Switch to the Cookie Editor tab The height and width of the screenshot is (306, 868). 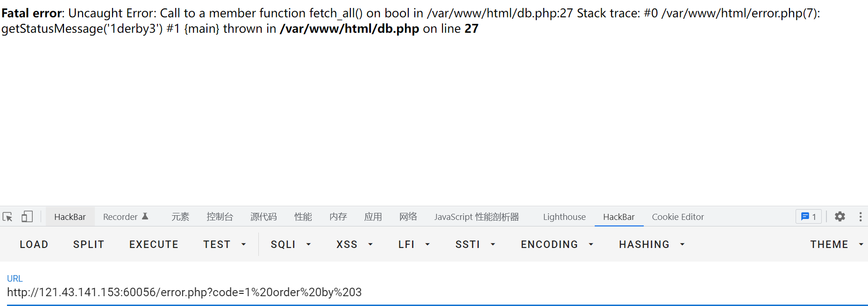677,217
